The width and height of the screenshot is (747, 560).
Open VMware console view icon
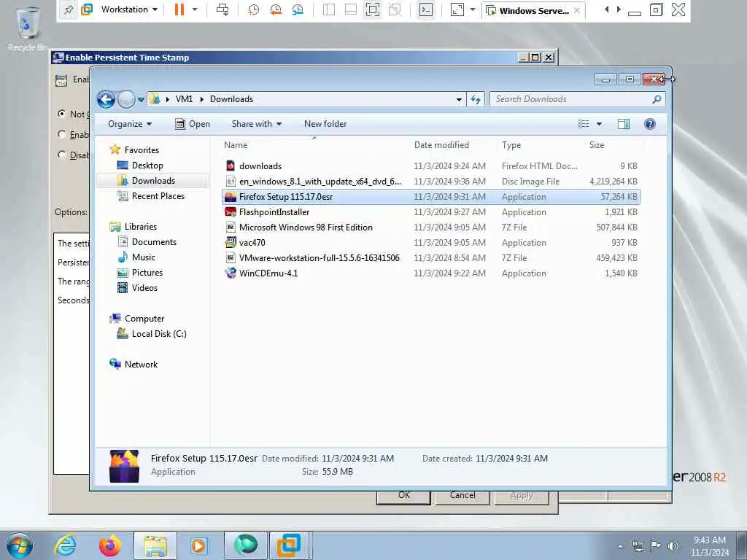tap(426, 9)
